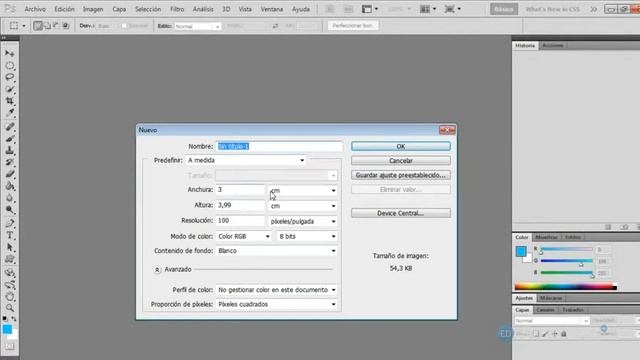Image resolution: width=640 pixels, height=360 pixels.
Task: Collapse the Avanzado section
Action: [157, 270]
